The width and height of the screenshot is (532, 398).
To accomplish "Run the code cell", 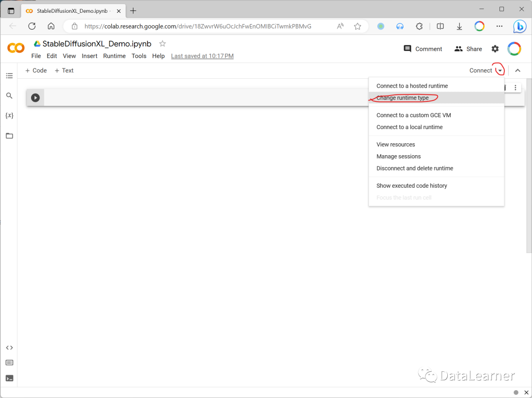I will pos(35,98).
